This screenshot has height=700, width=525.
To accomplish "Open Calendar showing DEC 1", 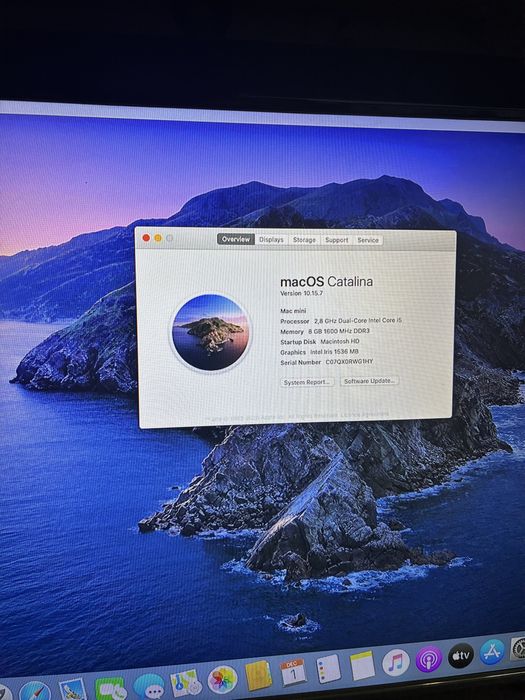I will [x=293, y=672].
